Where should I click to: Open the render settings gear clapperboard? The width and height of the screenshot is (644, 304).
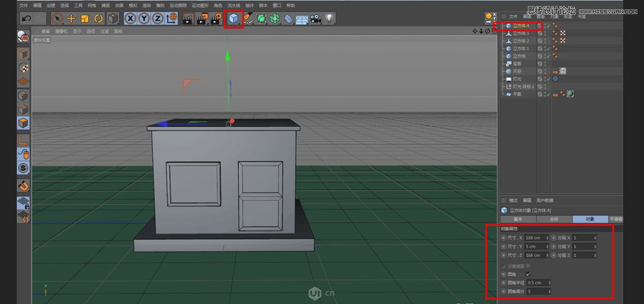click(x=216, y=19)
